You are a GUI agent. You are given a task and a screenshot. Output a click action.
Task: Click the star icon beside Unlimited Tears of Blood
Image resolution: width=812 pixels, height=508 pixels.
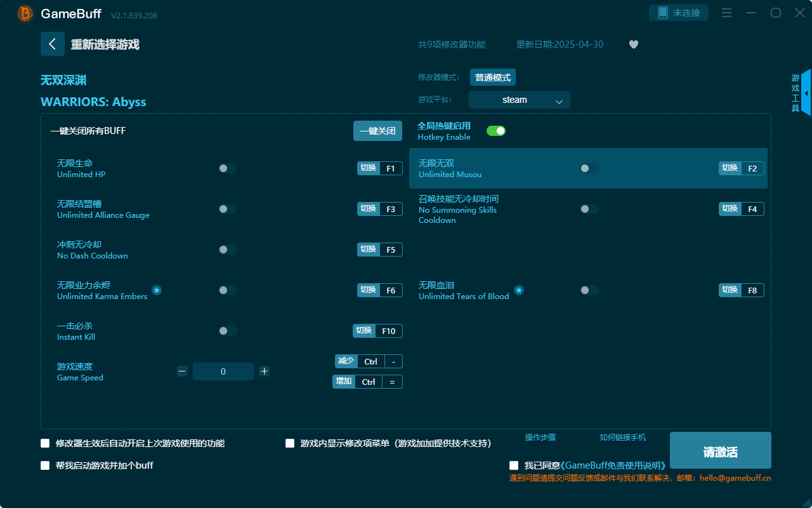click(518, 290)
